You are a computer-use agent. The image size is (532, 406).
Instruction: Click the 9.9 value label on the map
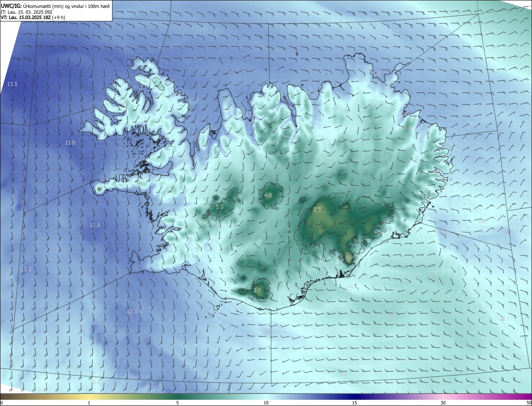[x=42, y=390]
